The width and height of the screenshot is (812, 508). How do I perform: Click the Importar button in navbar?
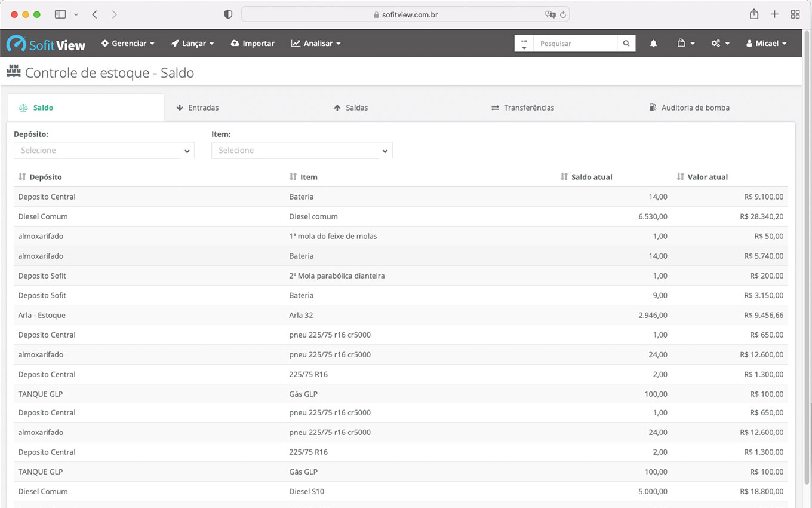pyautogui.click(x=253, y=44)
